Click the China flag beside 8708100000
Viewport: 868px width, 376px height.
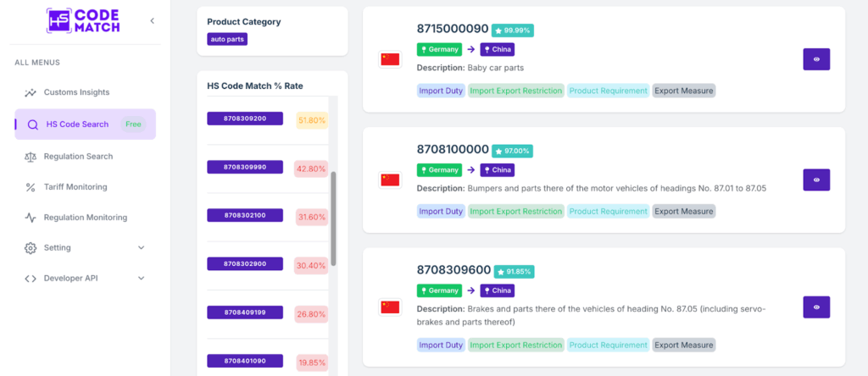[x=389, y=180]
